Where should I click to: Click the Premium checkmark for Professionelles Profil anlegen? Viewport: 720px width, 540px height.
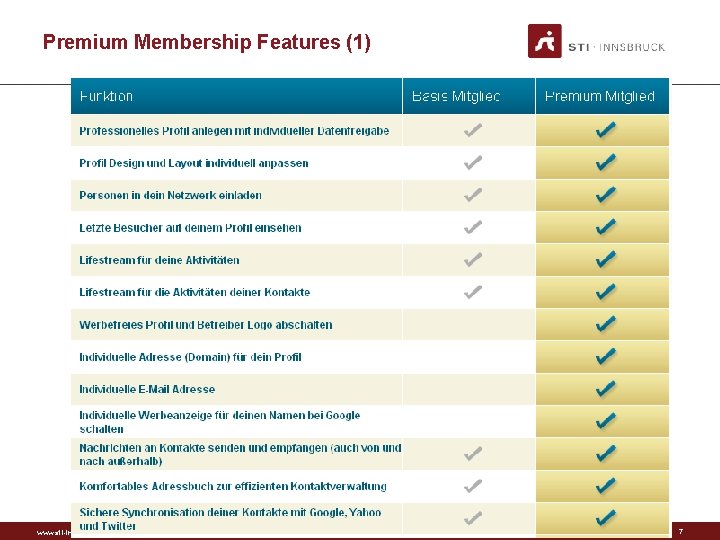[x=606, y=130]
